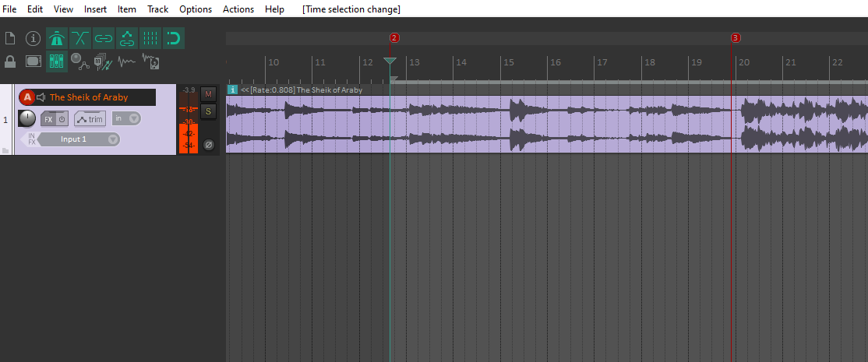
Task: Toggle snap magnet icon
Action: [173, 38]
